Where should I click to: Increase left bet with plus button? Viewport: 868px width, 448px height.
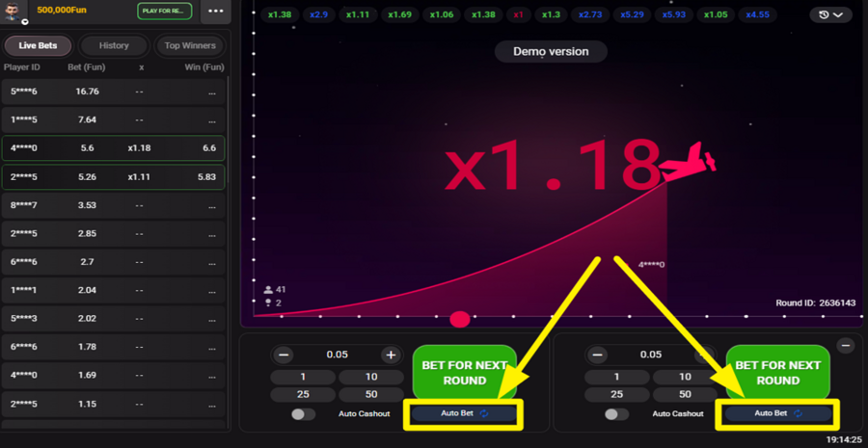pos(391,355)
